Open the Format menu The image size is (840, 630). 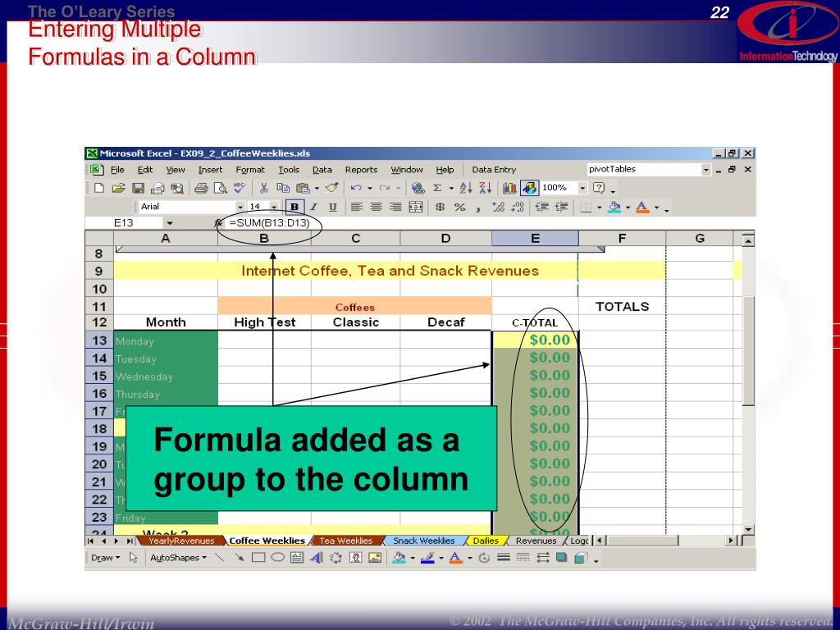click(x=250, y=170)
